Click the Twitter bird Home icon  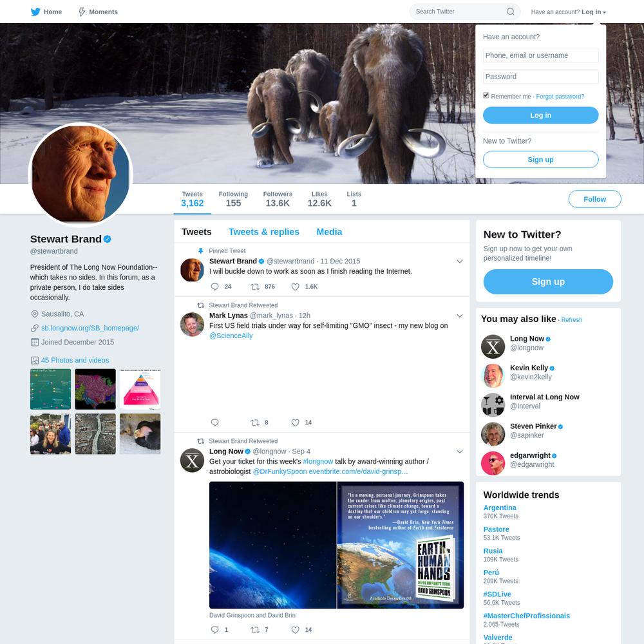click(35, 12)
